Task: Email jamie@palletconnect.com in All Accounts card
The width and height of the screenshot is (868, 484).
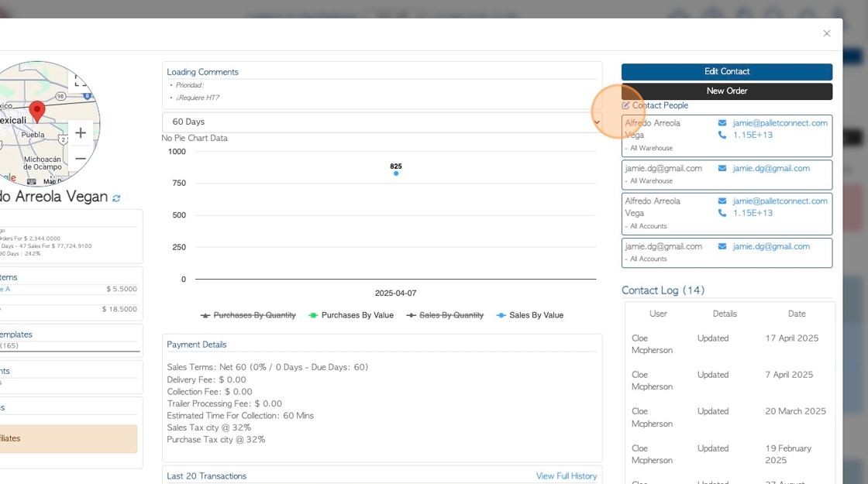Action: (x=780, y=201)
